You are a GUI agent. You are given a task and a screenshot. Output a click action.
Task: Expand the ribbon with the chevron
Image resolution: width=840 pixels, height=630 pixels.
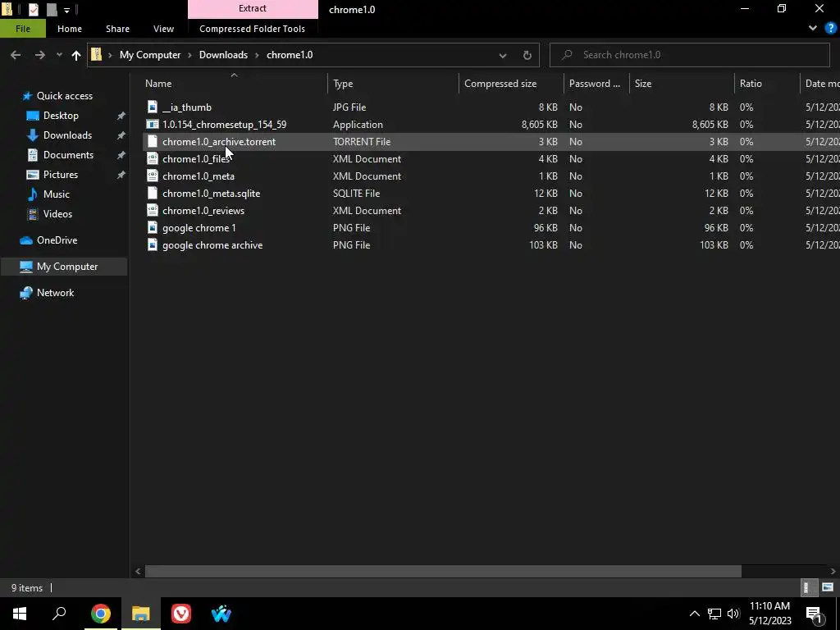813,29
